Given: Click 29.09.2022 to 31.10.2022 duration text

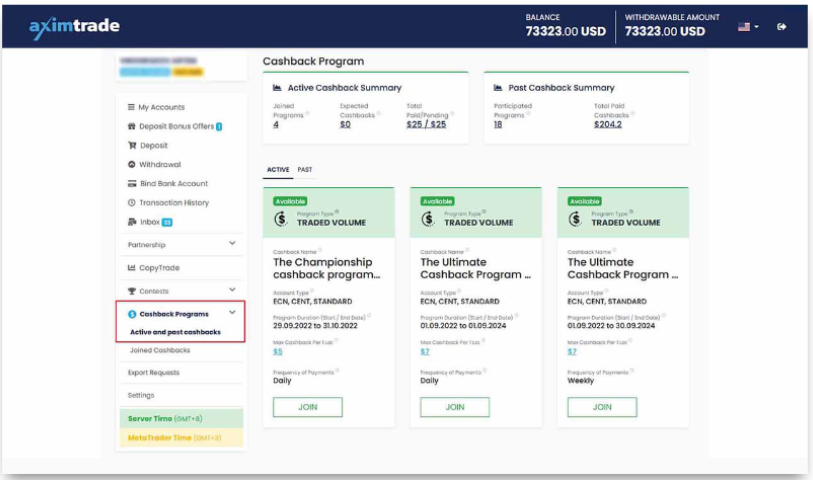Looking at the screenshot, I should tap(315, 326).
